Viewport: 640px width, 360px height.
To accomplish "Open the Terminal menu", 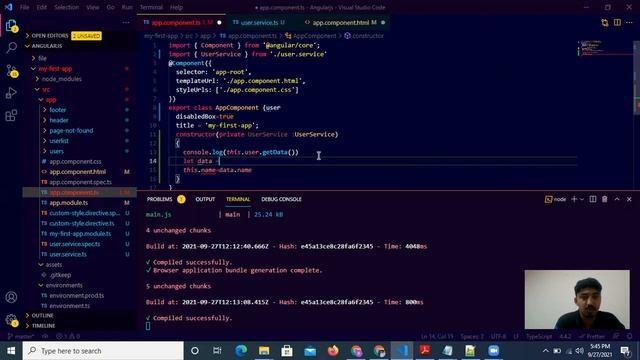I will tap(151, 7).
